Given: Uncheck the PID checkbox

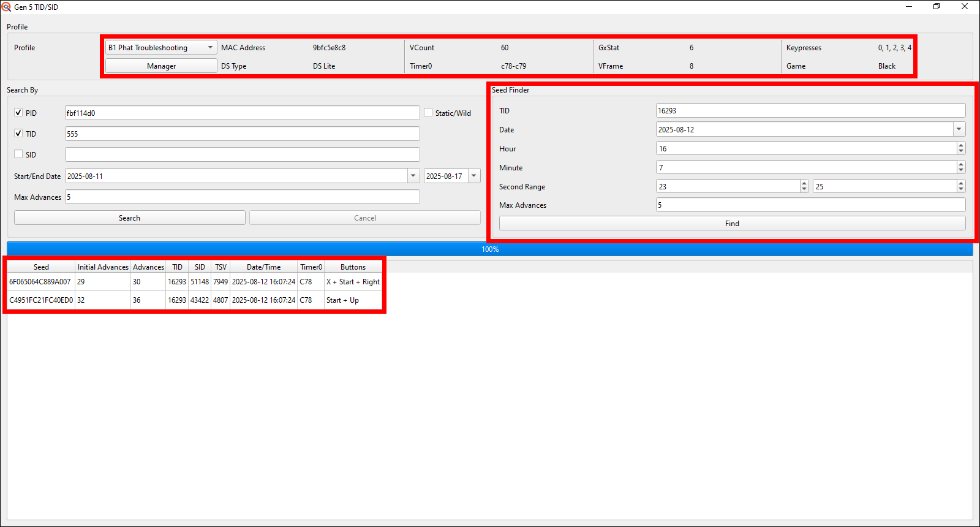Looking at the screenshot, I should tap(18, 113).
